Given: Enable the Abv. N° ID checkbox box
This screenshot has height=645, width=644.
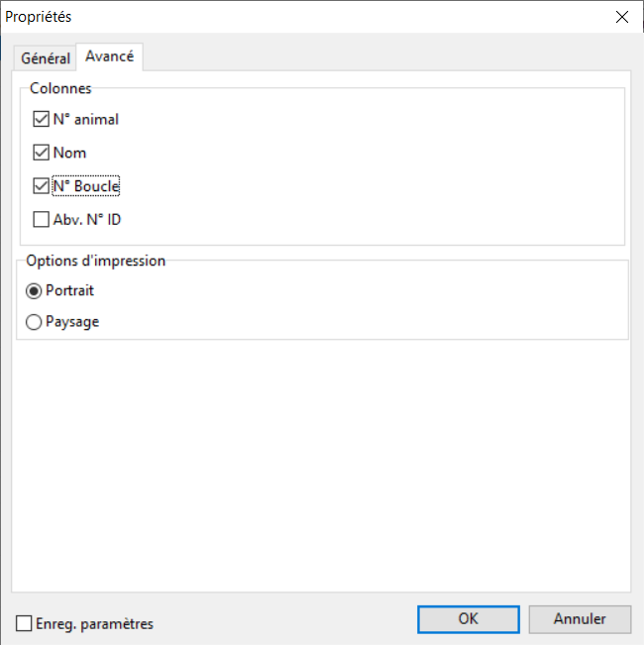Looking at the screenshot, I should tap(41, 219).
